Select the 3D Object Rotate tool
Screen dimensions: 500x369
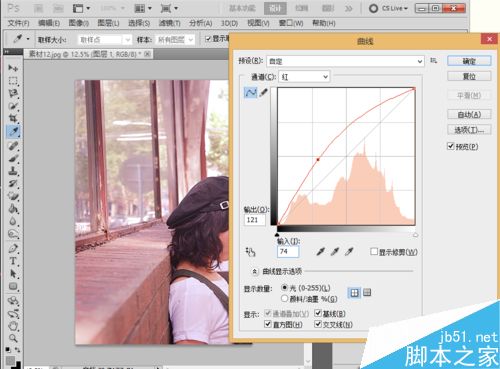13,301
